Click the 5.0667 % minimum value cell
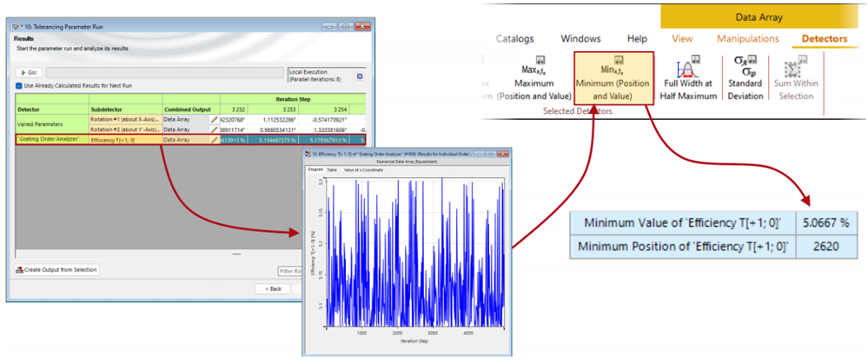The image size is (868, 364). coord(826,223)
